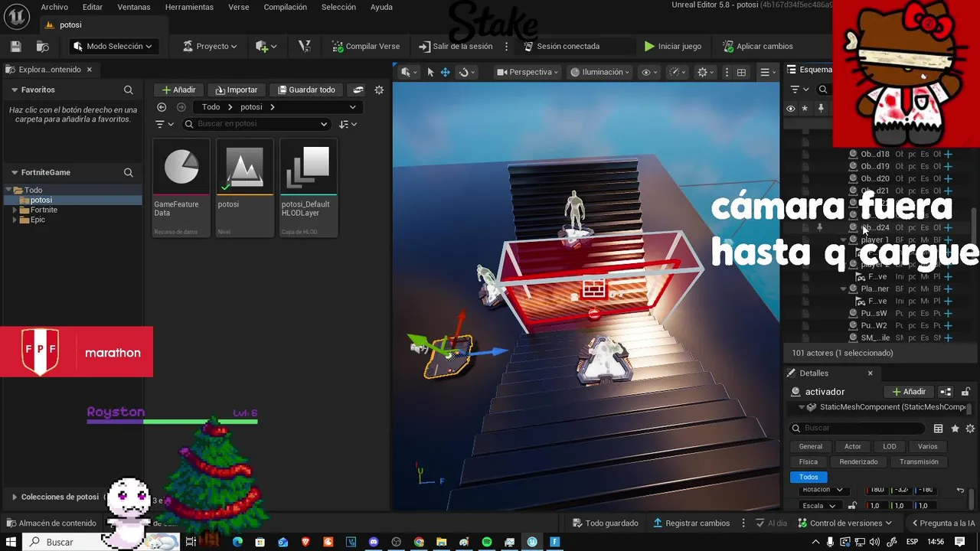Open the Perspectiva view dropdown
Viewport: 980px width, 551px height.
[527, 72]
